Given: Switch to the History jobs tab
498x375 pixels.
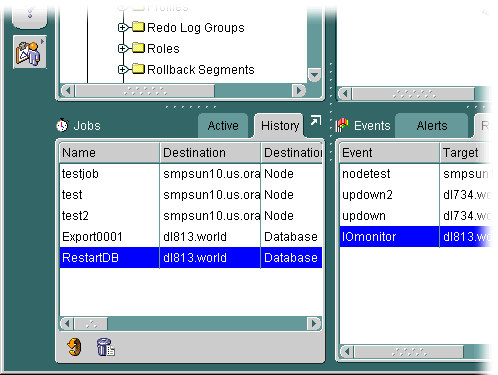Looking at the screenshot, I should click(280, 126).
